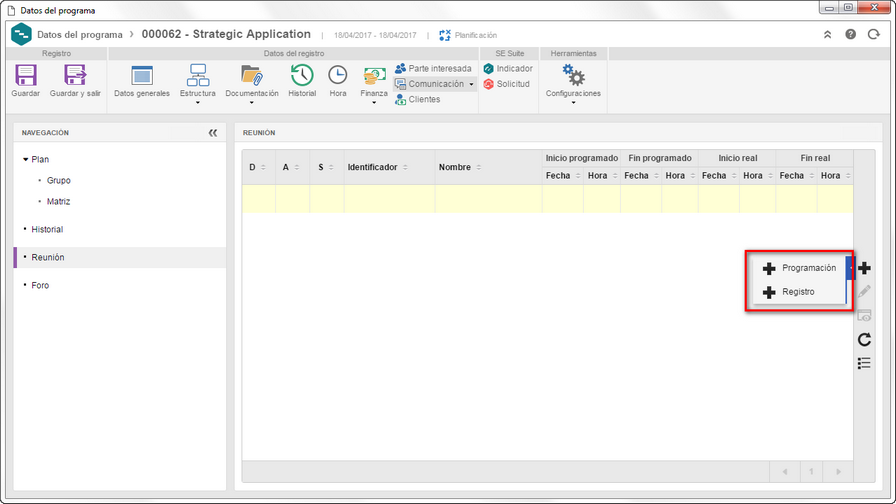
Task: Click the Planificación status icon
Action: click(x=445, y=35)
